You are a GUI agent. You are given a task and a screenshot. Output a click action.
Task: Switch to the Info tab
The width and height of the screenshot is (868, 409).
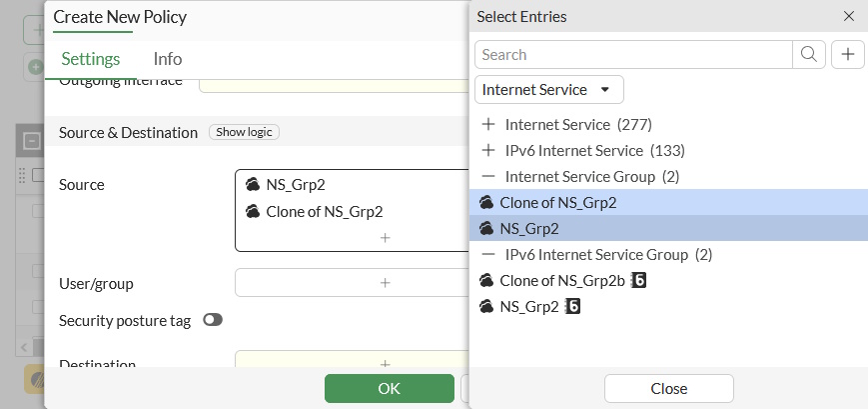(x=168, y=59)
